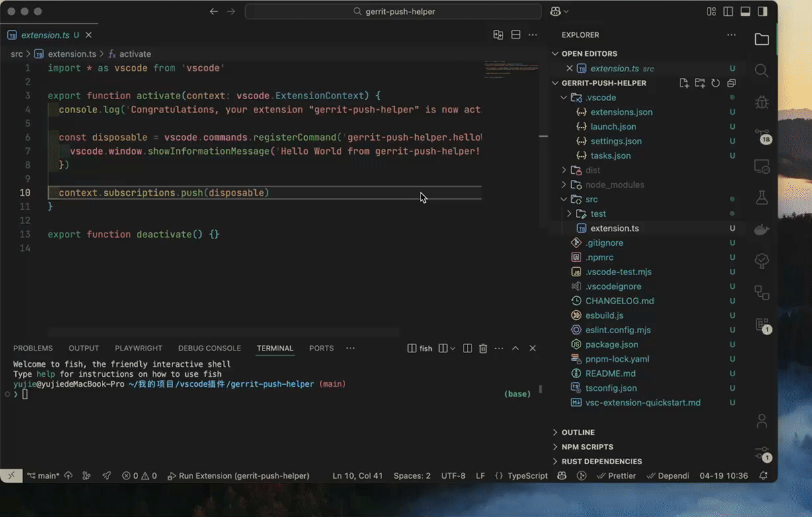The height and width of the screenshot is (517, 812).
Task: Switch to the PROBLEMS tab
Action: pos(33,348)
